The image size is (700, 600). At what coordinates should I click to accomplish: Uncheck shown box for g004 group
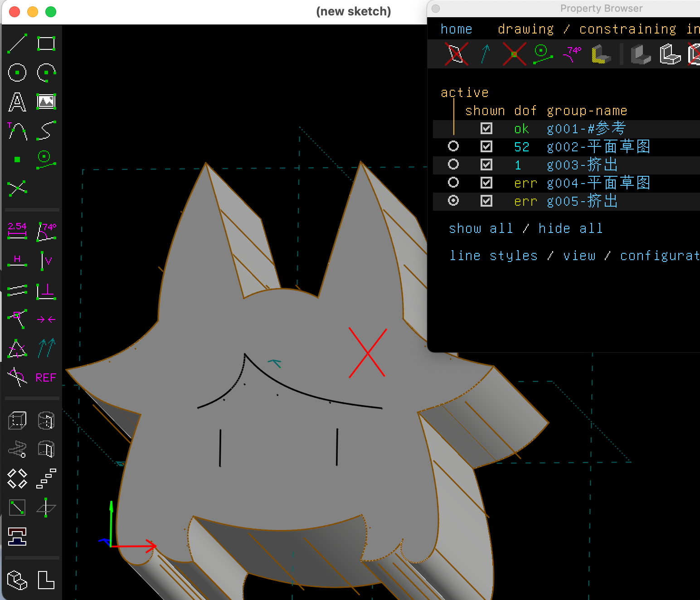pyautogui.click(x=486, y=183)
